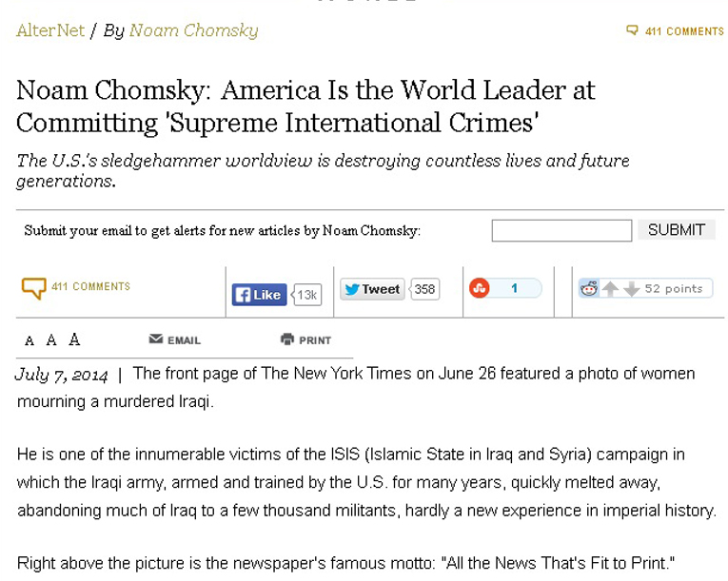Click the Facebook 13k like count
728x581 pixels.
tap(306, 295)
